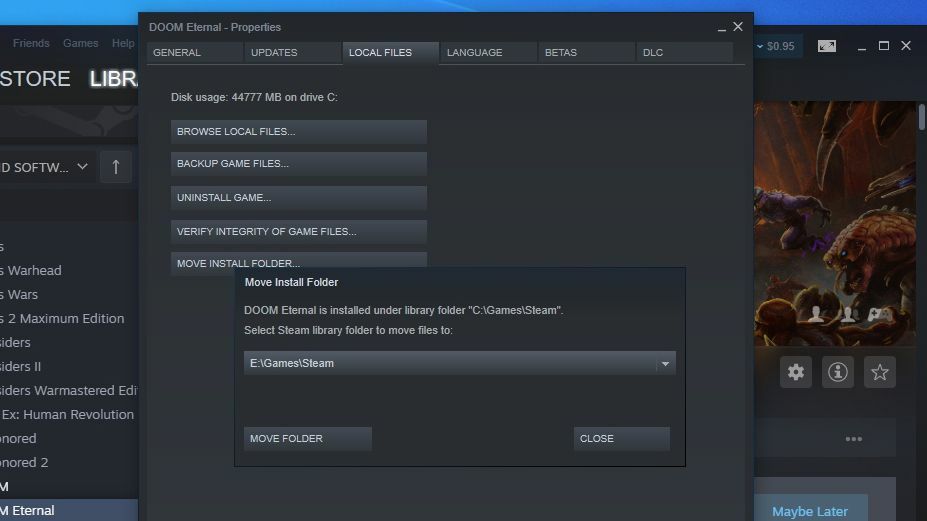
Task: Select the 2 Maximum Edition library entry
Action: [62, 318]
